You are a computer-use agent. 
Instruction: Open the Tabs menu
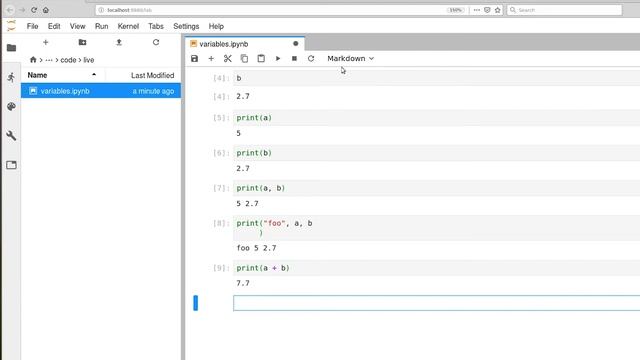[156, 26]
